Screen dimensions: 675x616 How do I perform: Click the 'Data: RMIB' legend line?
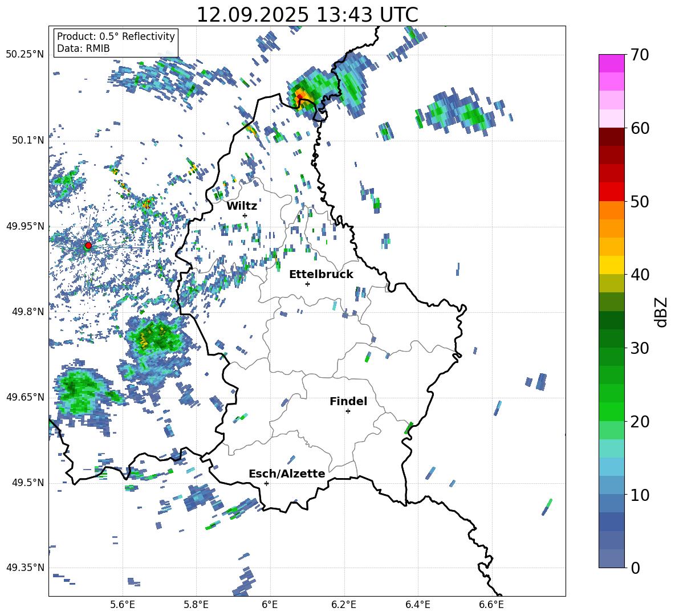(x=83, y=48)
